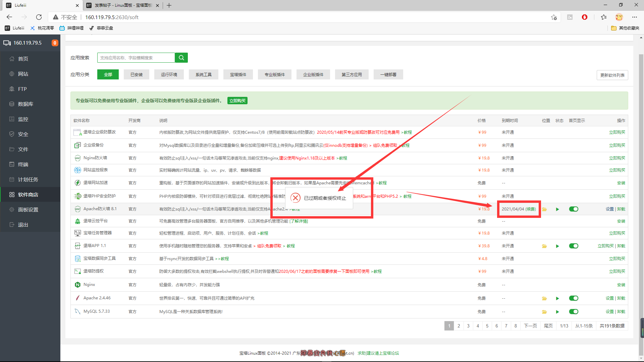Open folder icon in Apache 2.4.46 row

click(x=544, y=298)
